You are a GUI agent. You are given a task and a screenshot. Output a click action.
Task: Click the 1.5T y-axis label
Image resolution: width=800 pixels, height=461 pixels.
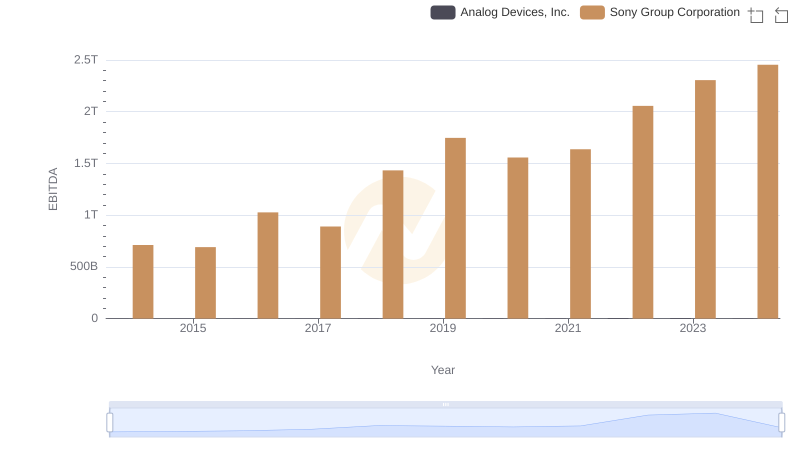pyautogui.click(x=86, y=163)
